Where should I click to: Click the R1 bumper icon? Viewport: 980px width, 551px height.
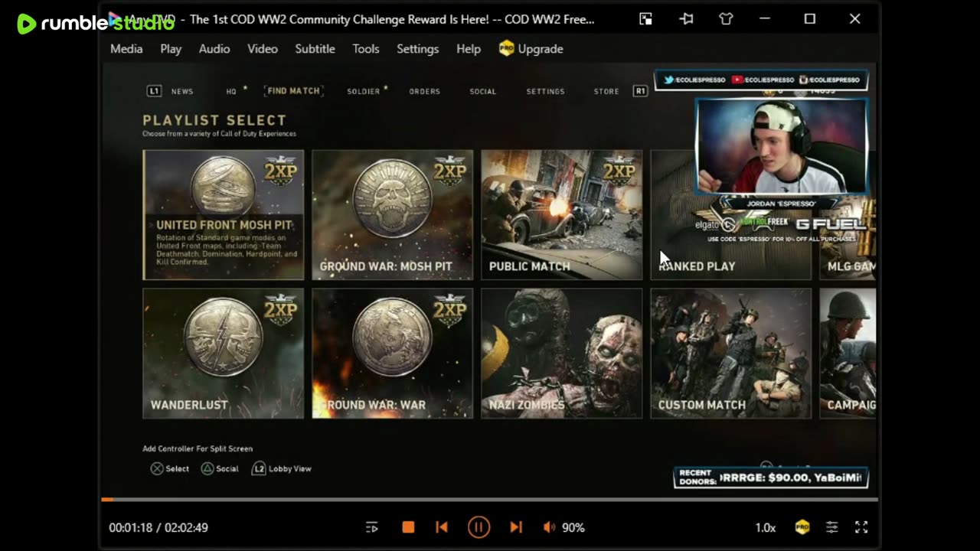(x=640, y=91)
